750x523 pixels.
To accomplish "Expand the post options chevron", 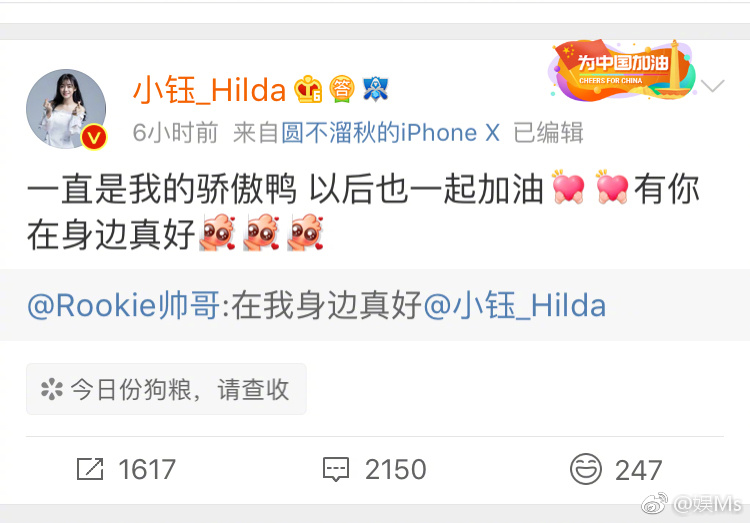I will tap(712, 86).
